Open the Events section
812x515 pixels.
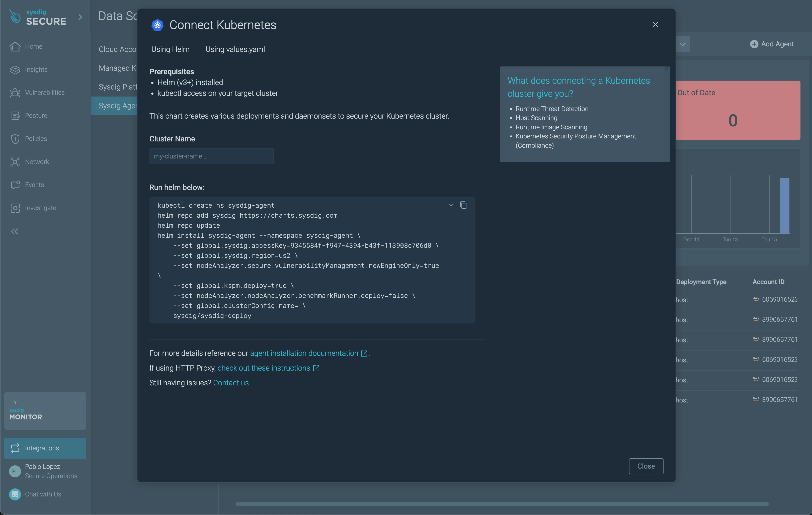pyautogui.click(x=45, y=185)
